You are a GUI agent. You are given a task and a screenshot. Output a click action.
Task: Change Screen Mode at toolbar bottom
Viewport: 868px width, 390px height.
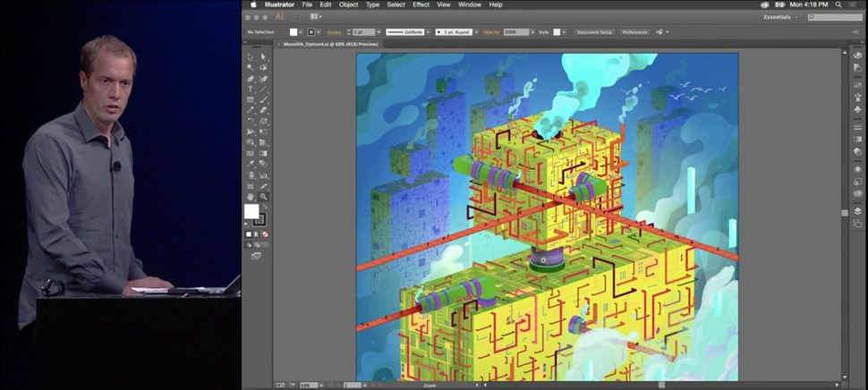point(256,256)
